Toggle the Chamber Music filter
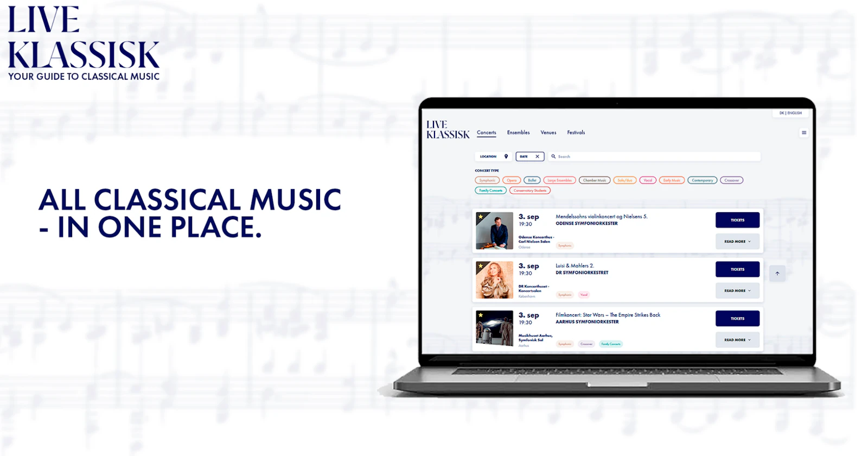 [x=595, y=180]
